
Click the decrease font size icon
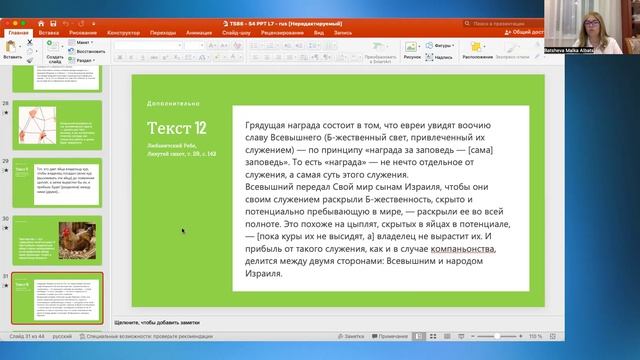point(224,46)
